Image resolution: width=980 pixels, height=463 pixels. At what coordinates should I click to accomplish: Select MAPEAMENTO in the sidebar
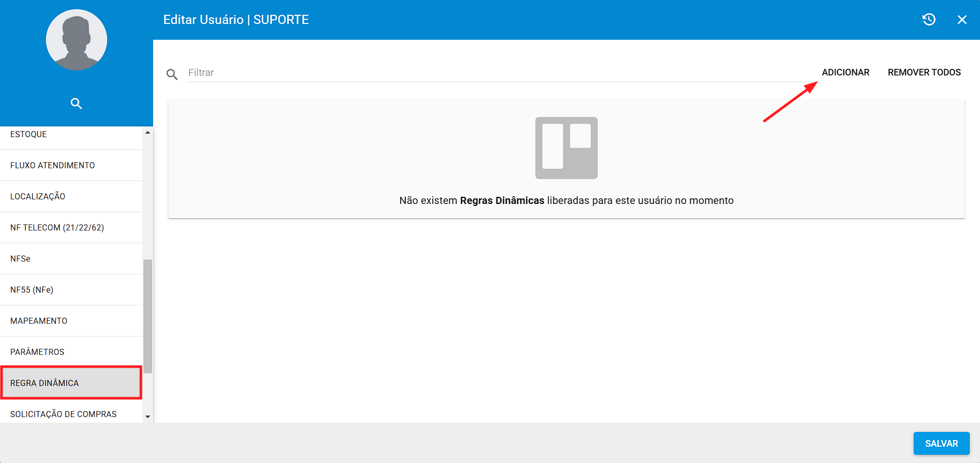[71, 321]
